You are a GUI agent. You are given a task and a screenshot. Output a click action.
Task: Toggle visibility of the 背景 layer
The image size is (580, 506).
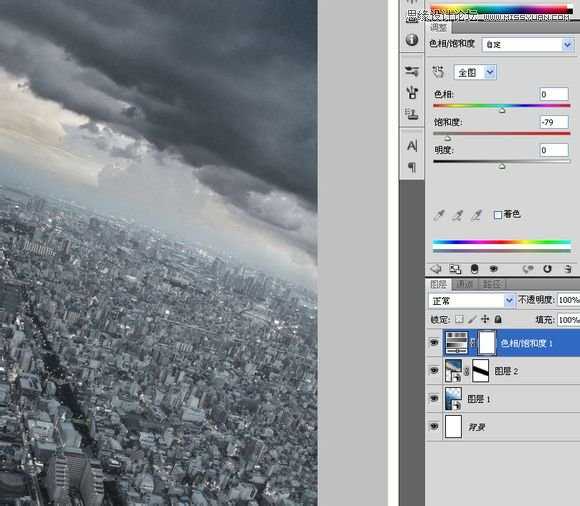point(434,426)
